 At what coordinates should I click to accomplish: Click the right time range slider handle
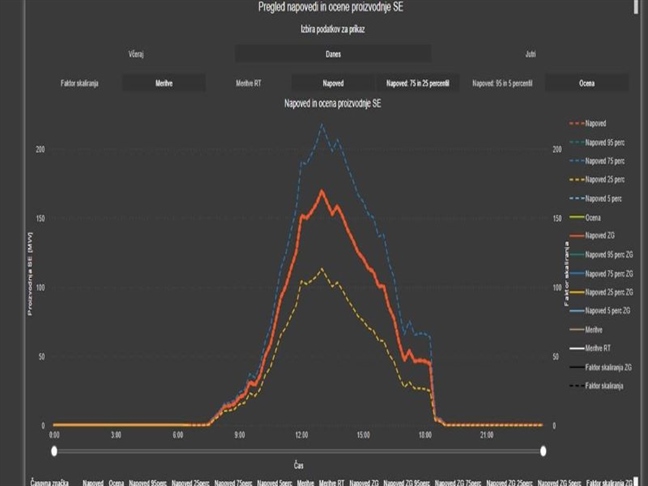(543, 451)
